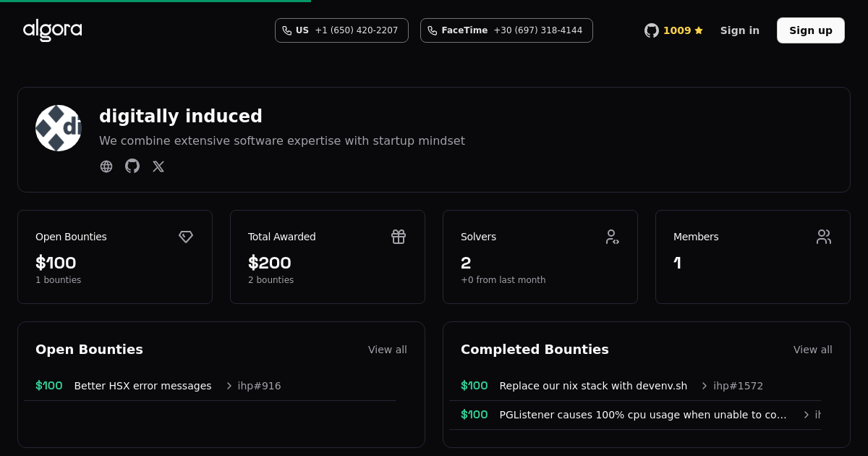The image size is (868, 456).
Task: Click the Solvers user-code icon
Action: click(612, 237)
